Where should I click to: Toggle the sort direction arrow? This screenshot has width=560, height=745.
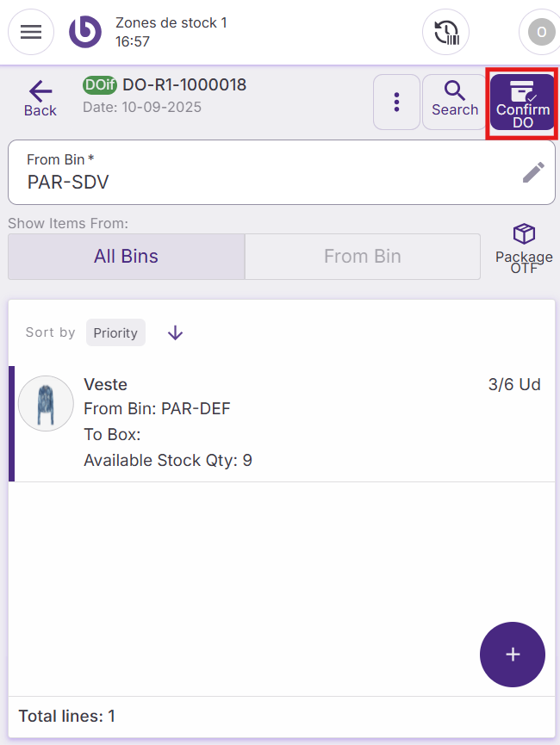(176, 332)
